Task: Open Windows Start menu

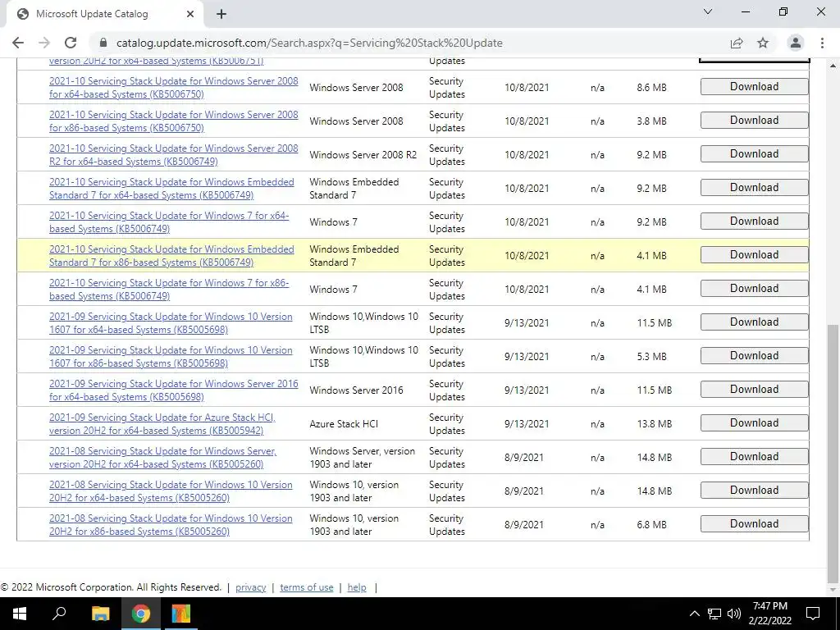Action: [20, 614]
